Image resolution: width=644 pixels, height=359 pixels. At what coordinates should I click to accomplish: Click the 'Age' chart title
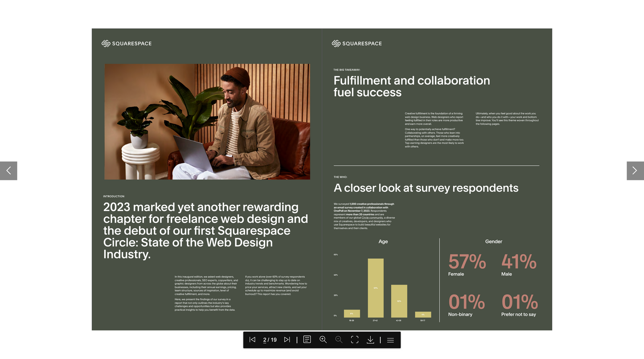click(x=383, y=241)
